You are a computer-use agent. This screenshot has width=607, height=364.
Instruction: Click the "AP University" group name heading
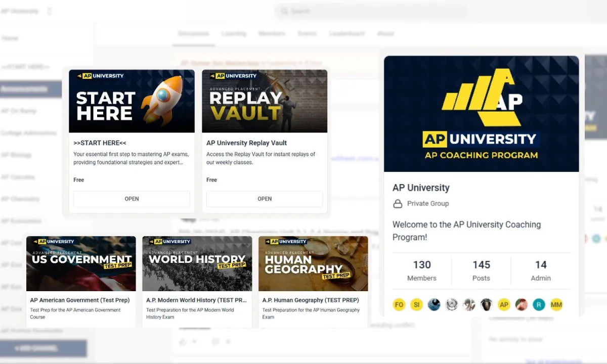pyautogui.click(x=421, y=188)
